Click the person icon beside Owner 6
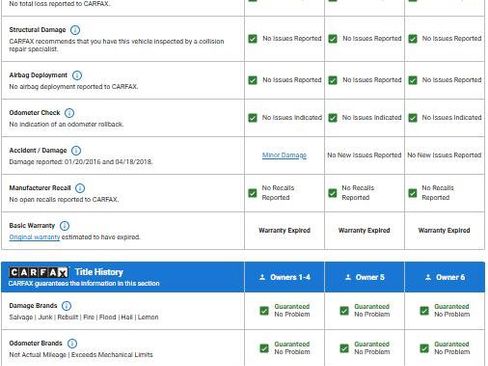The image size is (488, 366). (428, 277)
